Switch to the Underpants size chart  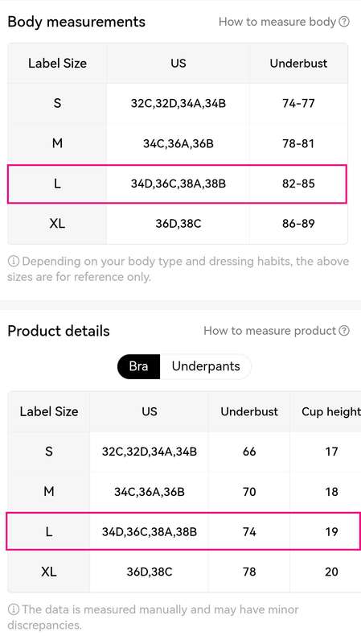point(206,366)
